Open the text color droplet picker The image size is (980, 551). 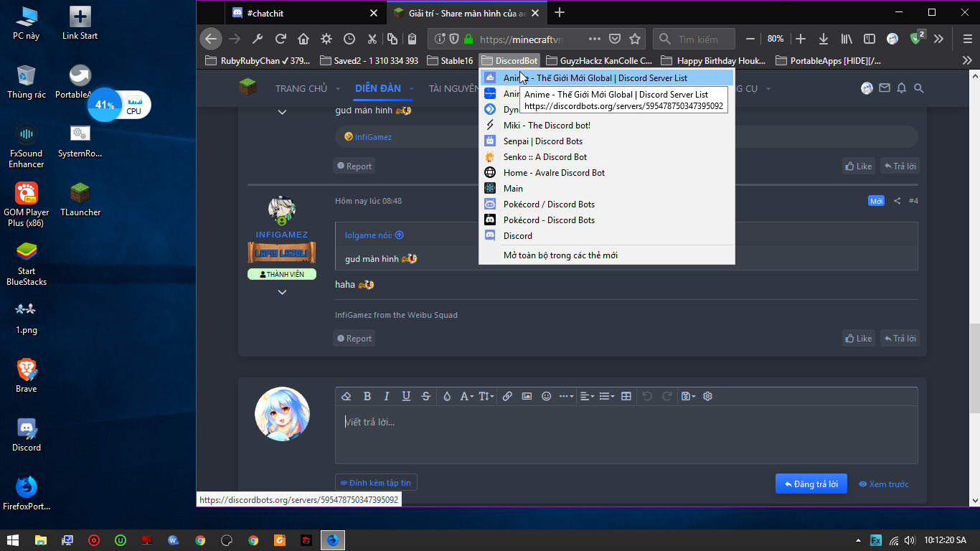446,396
